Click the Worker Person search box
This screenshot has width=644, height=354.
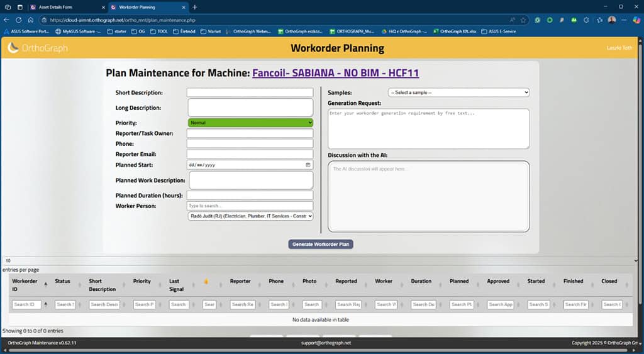(x=250, y=206)
